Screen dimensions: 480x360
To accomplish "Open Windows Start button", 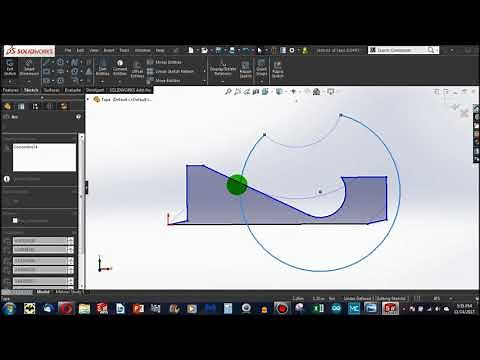I will click(x=9, y=309).
